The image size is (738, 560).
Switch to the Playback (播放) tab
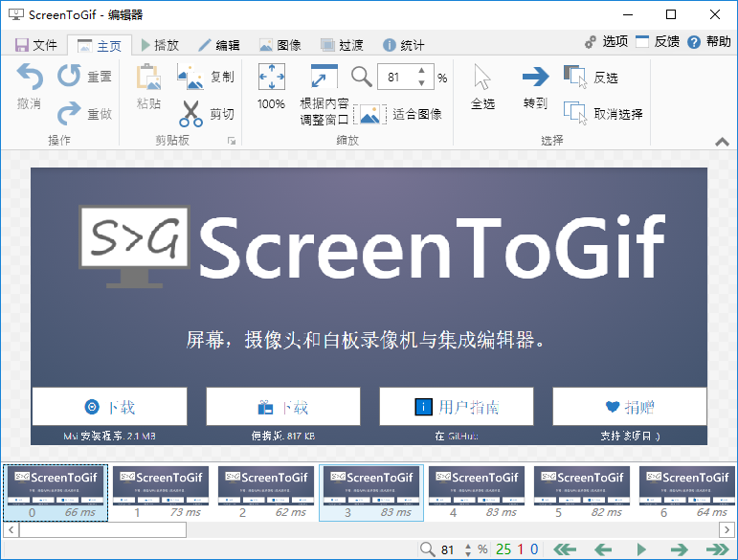click(159, 45)
